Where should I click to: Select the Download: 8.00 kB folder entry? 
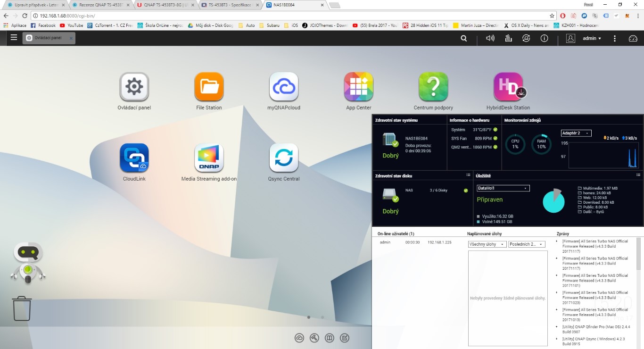pyautogui.click(x=595, y=202)
